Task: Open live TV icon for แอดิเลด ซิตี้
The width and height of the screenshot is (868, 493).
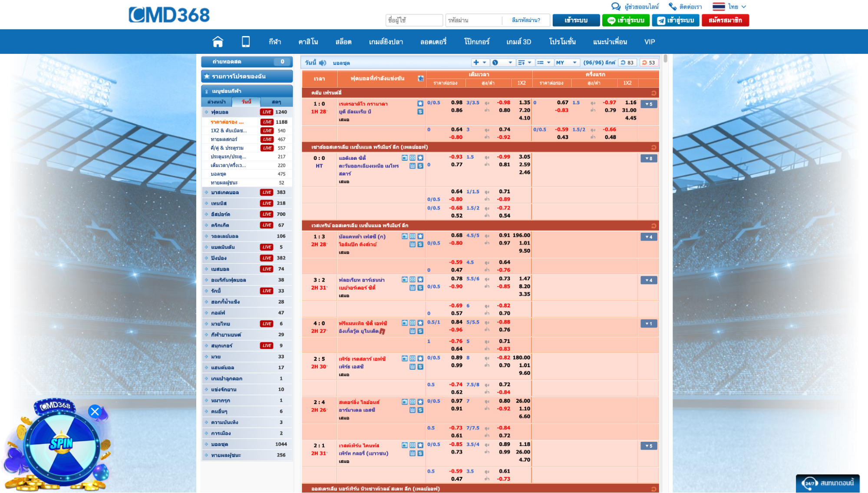Action: coord(405,158)
